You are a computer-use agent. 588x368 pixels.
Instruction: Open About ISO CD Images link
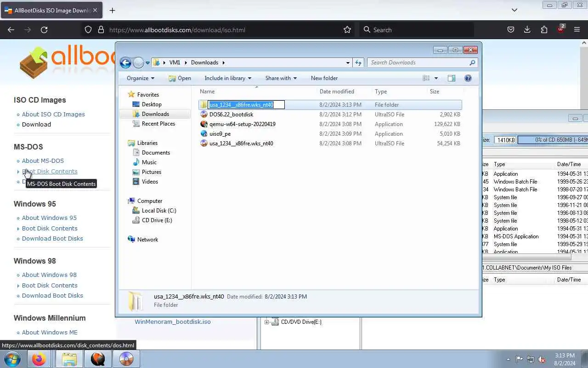[x=53, y=114]
